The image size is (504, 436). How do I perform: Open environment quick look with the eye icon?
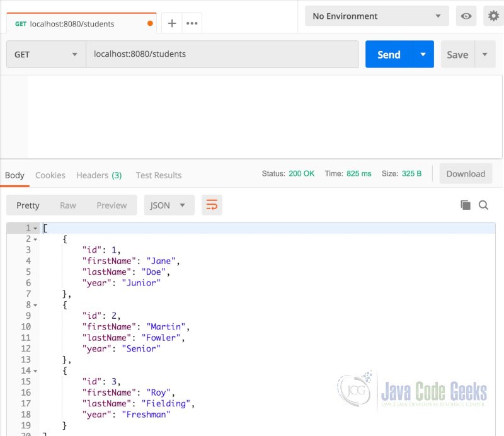click(x=466, y=16)
